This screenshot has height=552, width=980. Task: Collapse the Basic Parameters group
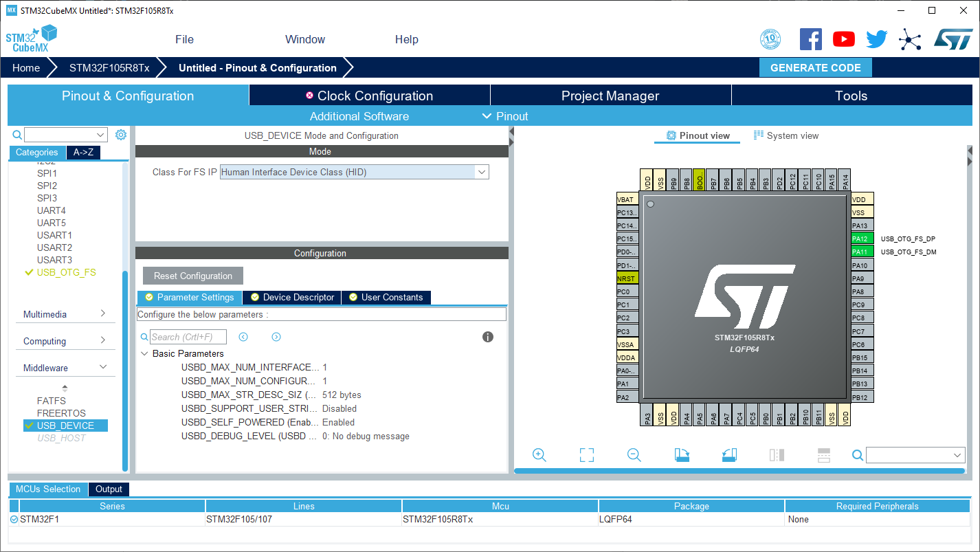point(144,353)
